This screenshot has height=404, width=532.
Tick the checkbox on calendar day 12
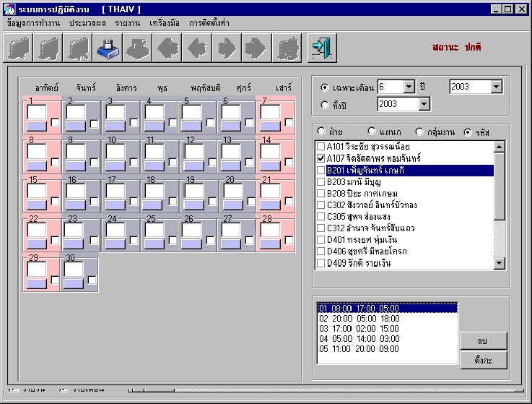tap(212, 162)
